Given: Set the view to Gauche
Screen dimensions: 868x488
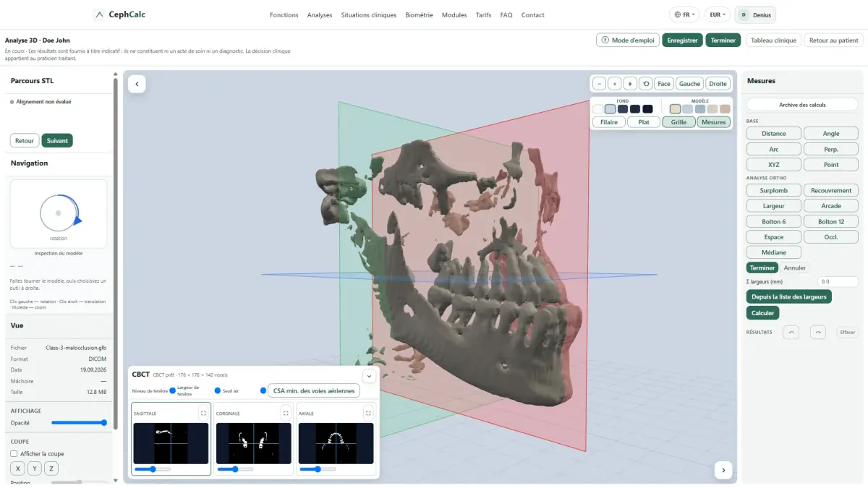Looking at the screenshot, I should (690, 84).
